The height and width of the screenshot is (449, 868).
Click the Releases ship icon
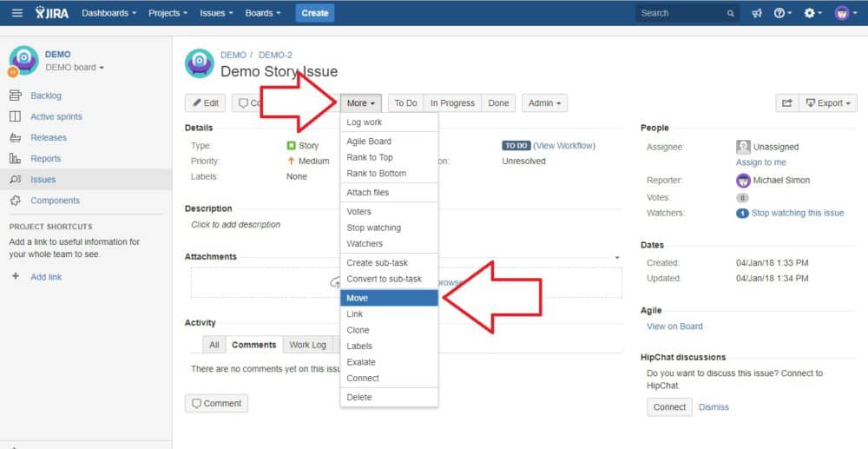click(15, 137)
